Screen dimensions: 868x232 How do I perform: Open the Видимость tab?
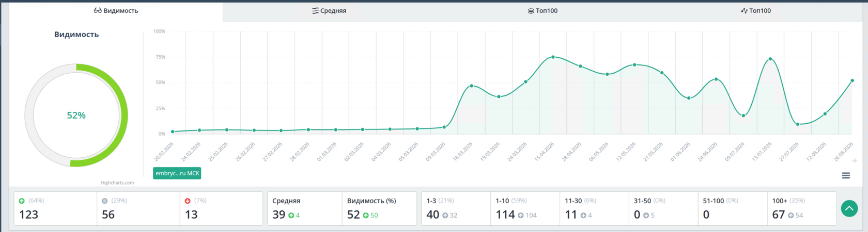tap(116, 11)
